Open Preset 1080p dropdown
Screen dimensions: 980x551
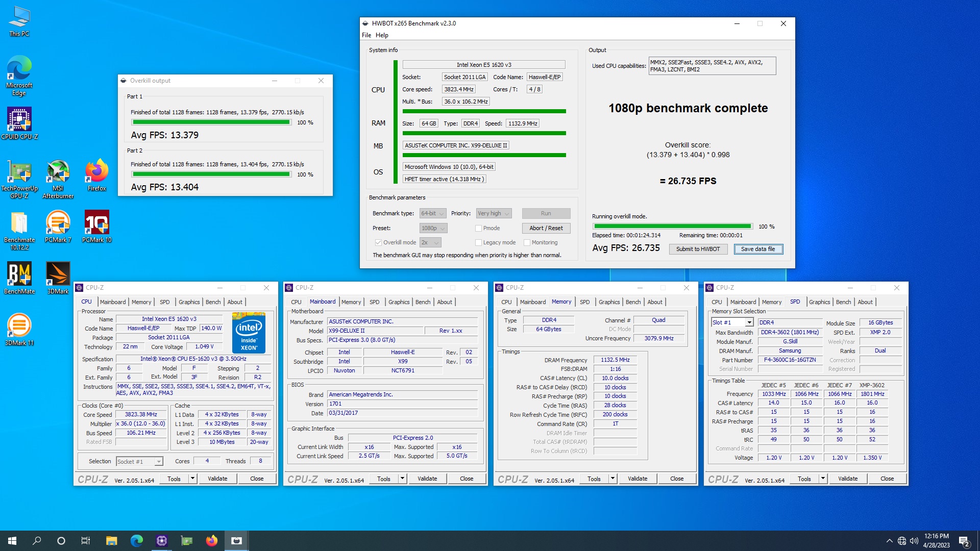click(433, 228)
